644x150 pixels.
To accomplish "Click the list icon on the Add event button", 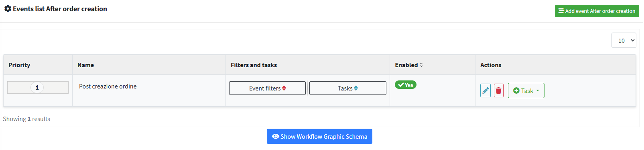I will (x=561, y=11).
